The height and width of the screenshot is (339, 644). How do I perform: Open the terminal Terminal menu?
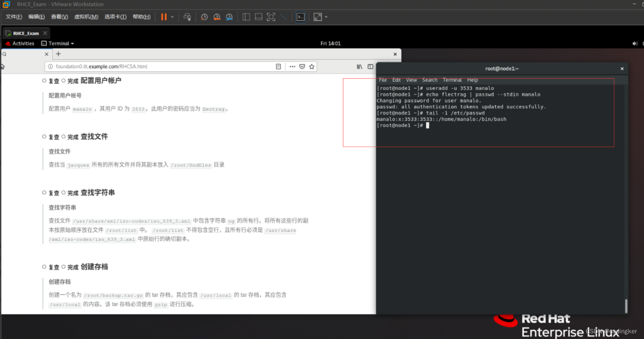point(452,80)
